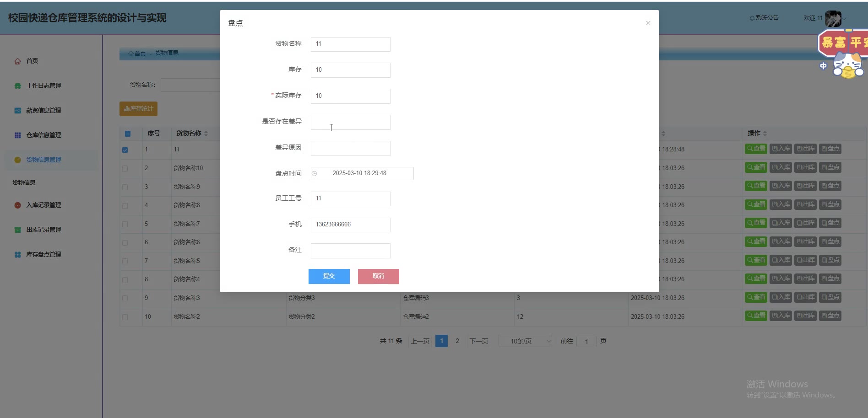Open 工作日志管理 menu
Image resolution: width=868 pixels, height=418 pixels.
(43, 86)
